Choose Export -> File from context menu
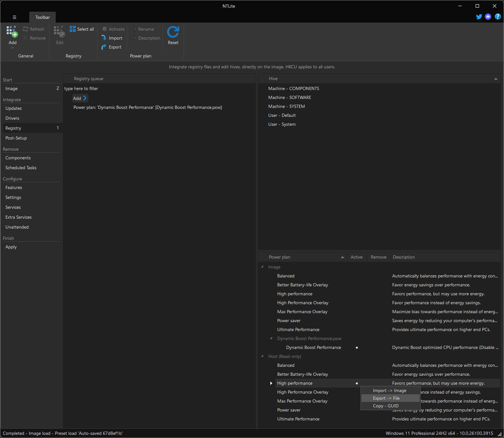504x438 pixels. [x=390, y=398]
